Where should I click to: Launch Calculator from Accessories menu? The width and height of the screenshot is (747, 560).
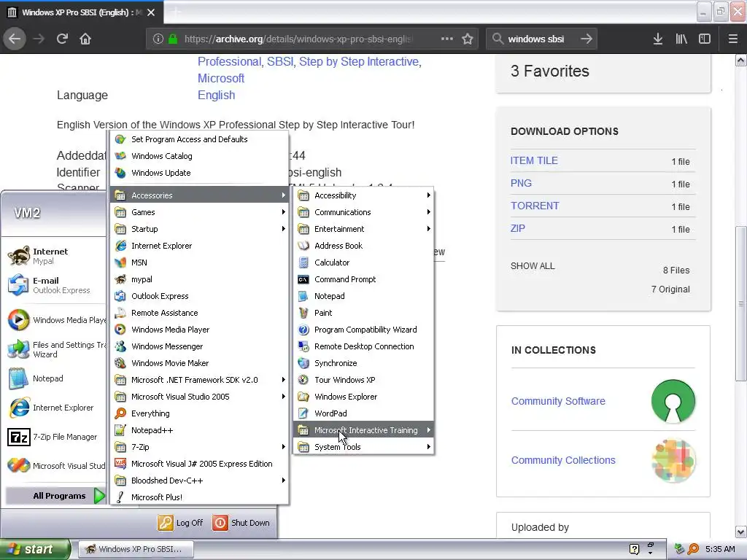click(364, 262)
